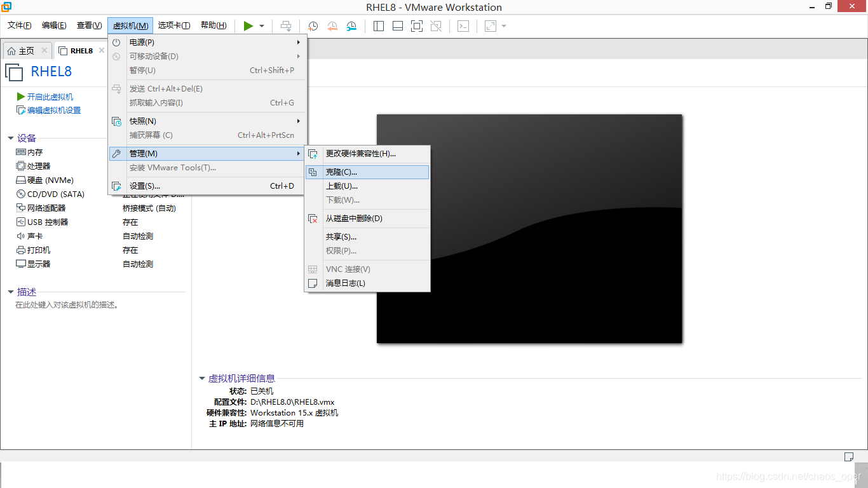Screen dimensions: 868x488
Task: Click config path D:\RHEL8.0\RHEL8.vmx
Action: tap(292, 402)
